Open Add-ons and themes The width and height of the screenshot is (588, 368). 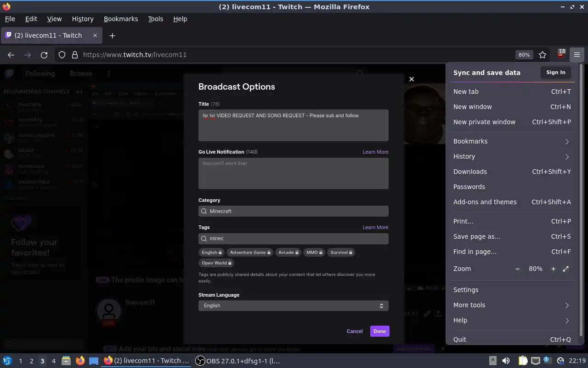[x=513, y=202]
